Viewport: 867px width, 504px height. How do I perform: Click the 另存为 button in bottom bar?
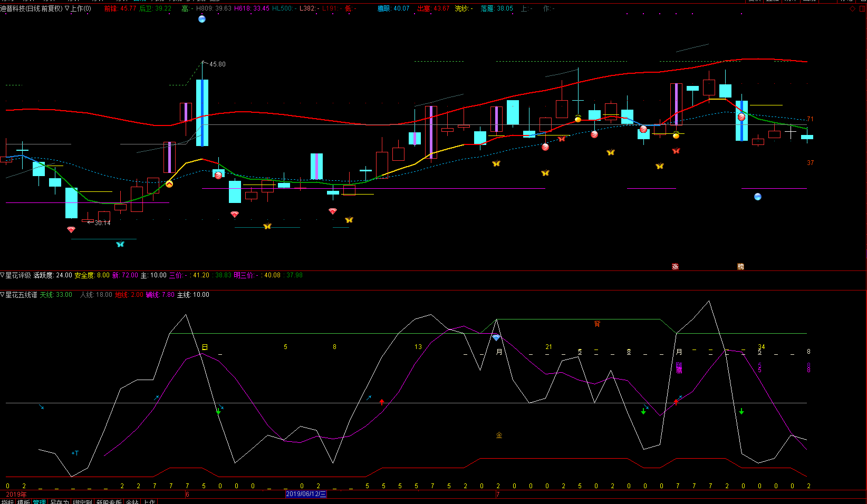[x=60, y=502]
